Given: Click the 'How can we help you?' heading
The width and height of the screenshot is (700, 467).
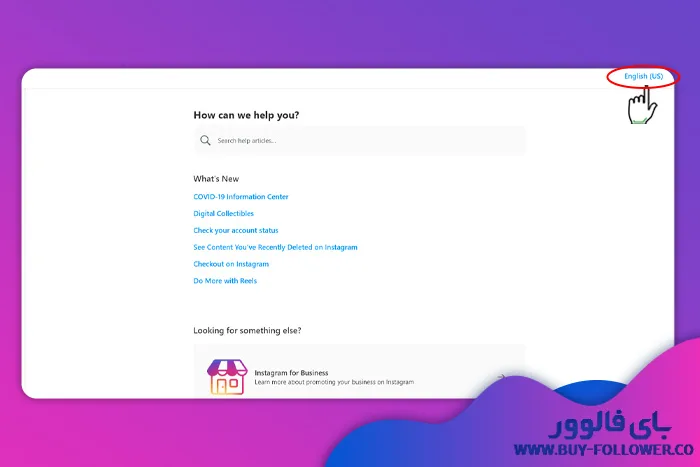Looking at the screenshot, I should pos(246,115).
